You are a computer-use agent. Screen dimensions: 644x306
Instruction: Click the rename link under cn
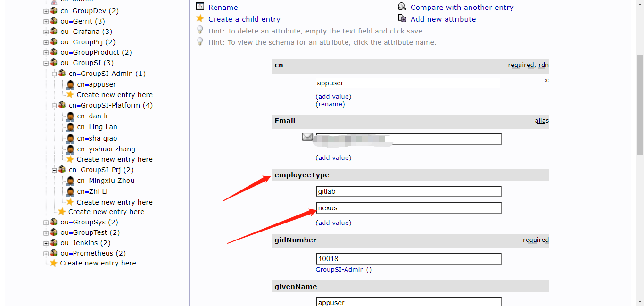(x=330, y=104)
